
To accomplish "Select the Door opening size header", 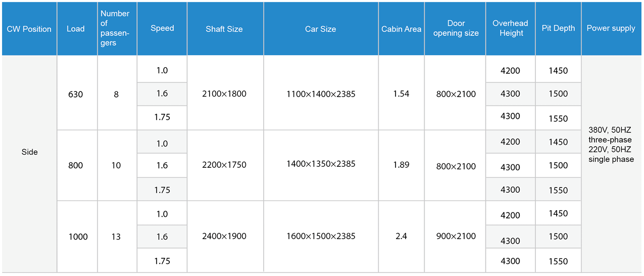I will pos(456,28).
